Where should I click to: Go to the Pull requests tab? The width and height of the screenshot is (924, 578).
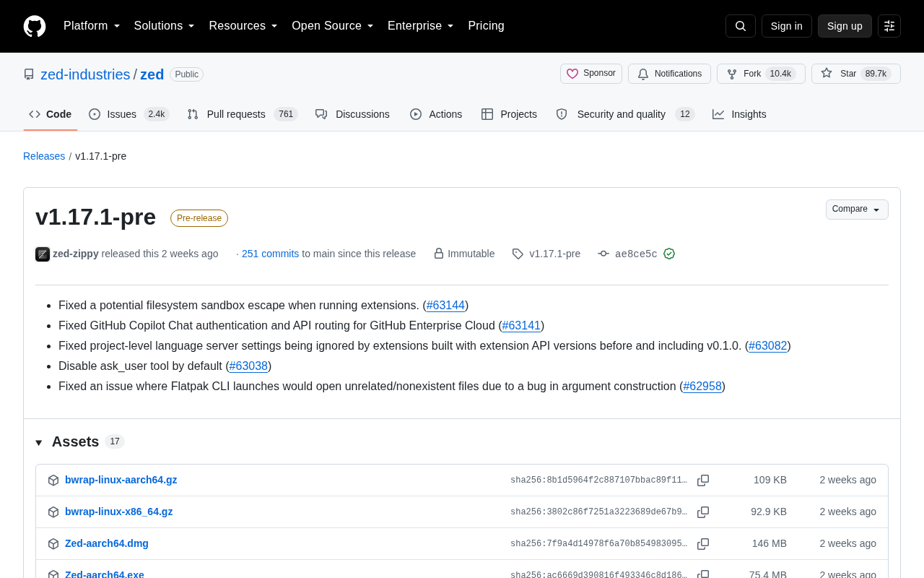[242, 114]
